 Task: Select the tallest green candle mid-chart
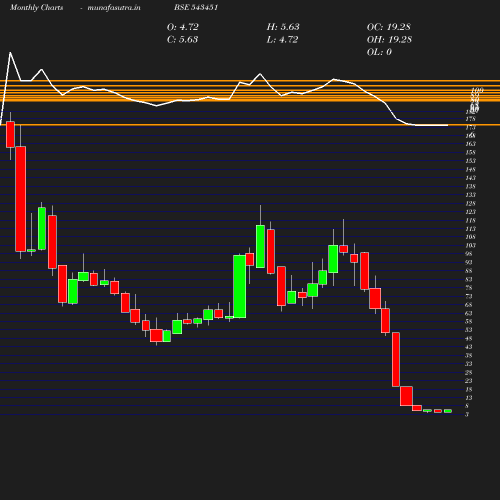[x=240, y=286]
